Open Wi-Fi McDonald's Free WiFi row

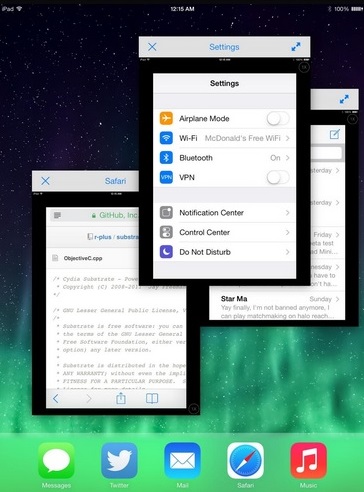[x=224, y=138]
